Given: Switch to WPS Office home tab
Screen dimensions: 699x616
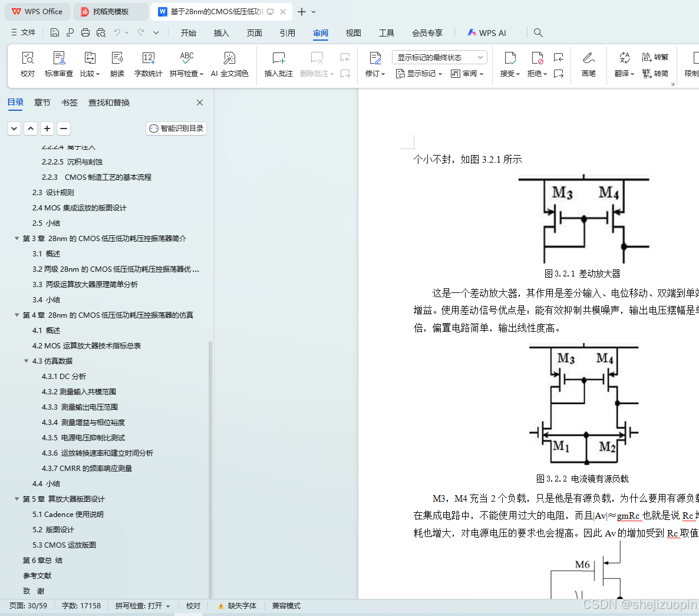Looking at the screenshot, I should [38, 12].
